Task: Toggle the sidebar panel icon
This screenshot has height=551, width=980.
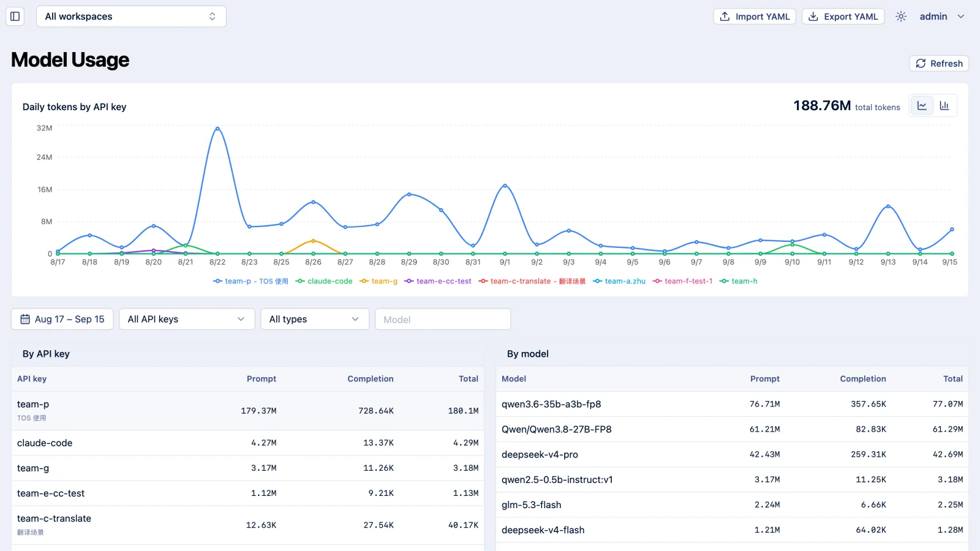Action: [x=15, y=17]
